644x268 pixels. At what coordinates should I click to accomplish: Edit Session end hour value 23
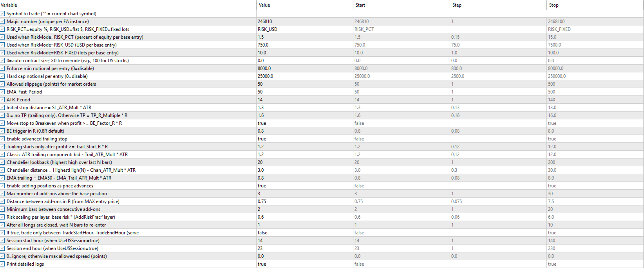point(304,248)
